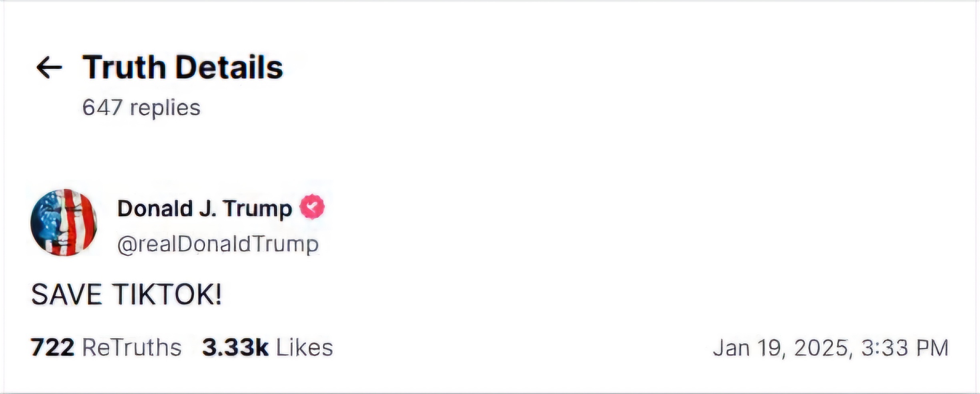The height and width of the screenshot is (394, 980).
Task: Click the number 647 under the heading
Action: (x=102, y=108)
